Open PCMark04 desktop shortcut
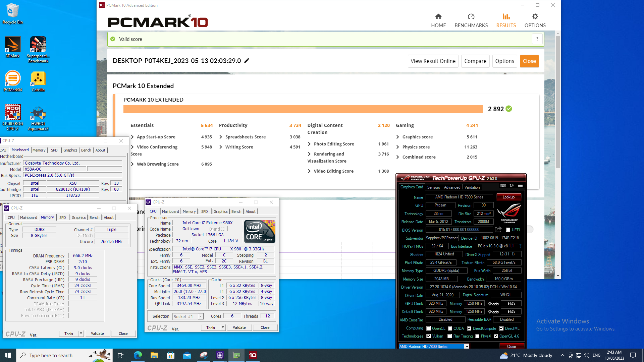 (x=12, y=81)
